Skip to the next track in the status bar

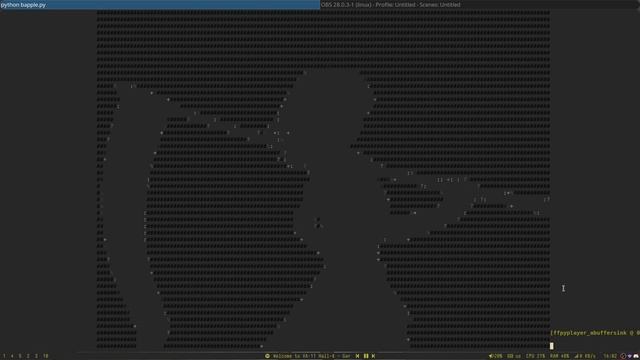pyautogui.click(x=373, y=356)
